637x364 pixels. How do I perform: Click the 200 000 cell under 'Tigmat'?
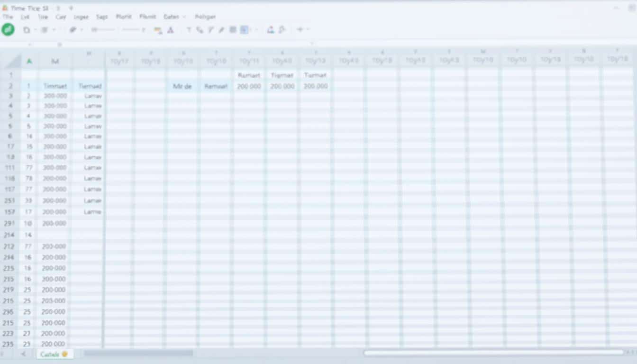point(282,86)
